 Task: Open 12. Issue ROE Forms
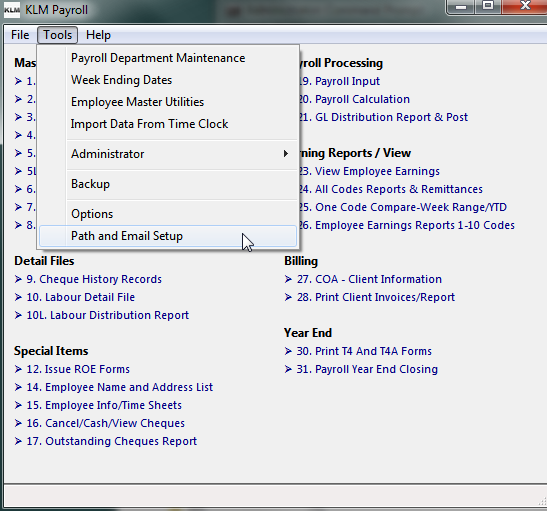(x=78, y=369)
